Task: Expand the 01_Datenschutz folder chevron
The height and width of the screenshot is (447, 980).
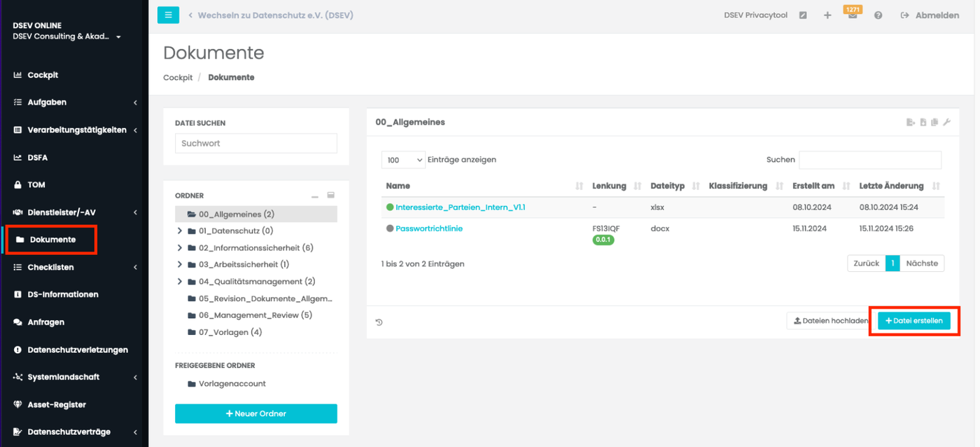Action: [180, 231]
